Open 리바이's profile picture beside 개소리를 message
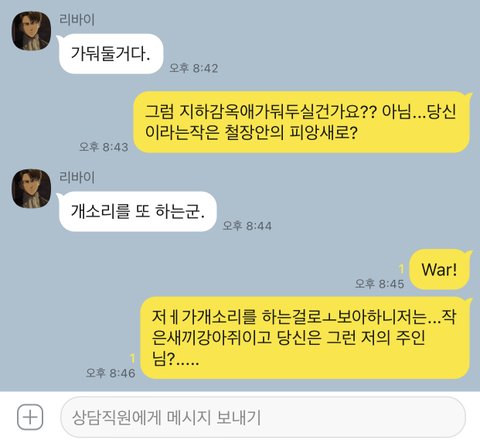Screen dimensions: 480x443 (32, 189)
